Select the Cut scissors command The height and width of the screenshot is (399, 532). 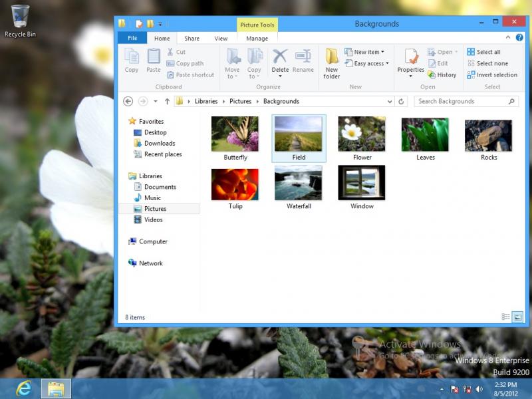(176, 52)
